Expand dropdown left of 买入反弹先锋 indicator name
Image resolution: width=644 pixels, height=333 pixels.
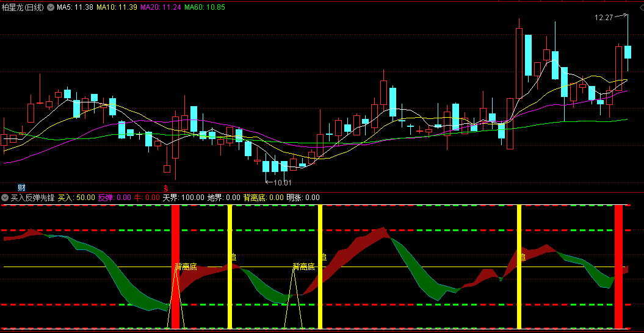[5, 198]
